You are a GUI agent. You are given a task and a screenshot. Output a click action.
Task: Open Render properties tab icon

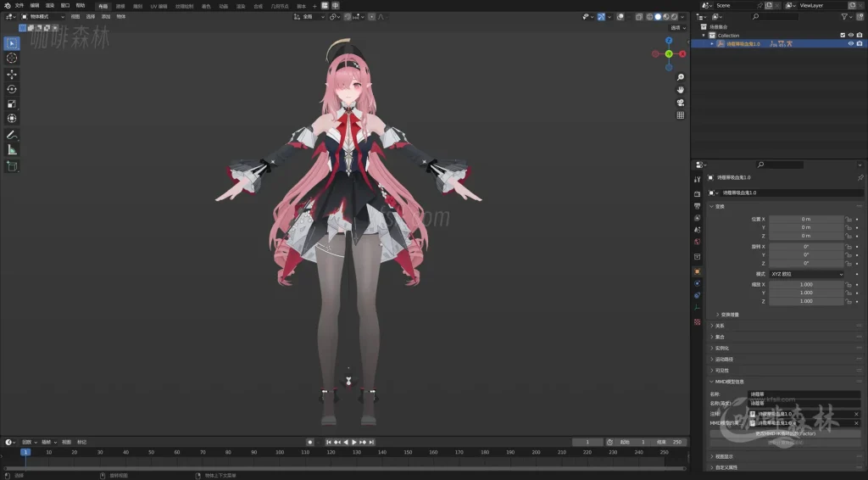[697, 193]
